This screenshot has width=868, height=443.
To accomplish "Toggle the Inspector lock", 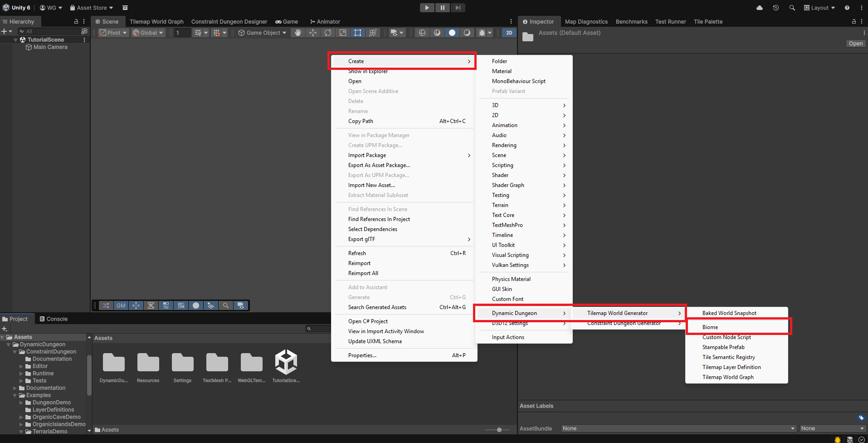I will point(854,21).
